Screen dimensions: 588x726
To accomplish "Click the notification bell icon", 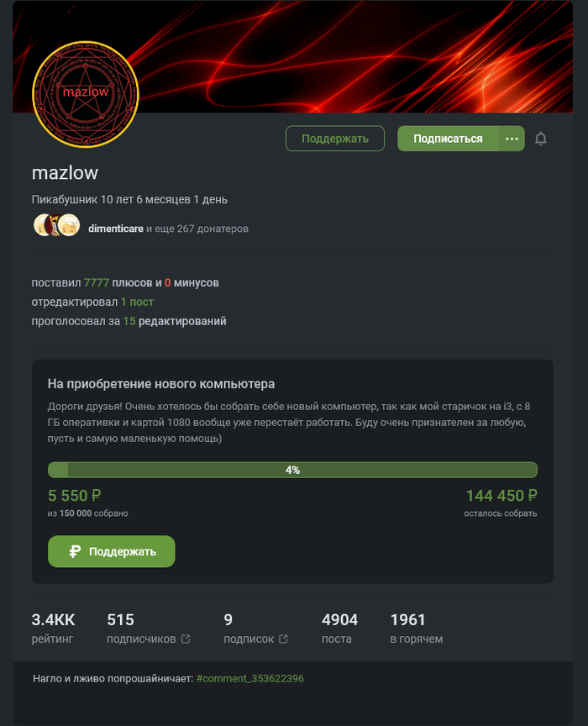I will [x=541, y=139].
